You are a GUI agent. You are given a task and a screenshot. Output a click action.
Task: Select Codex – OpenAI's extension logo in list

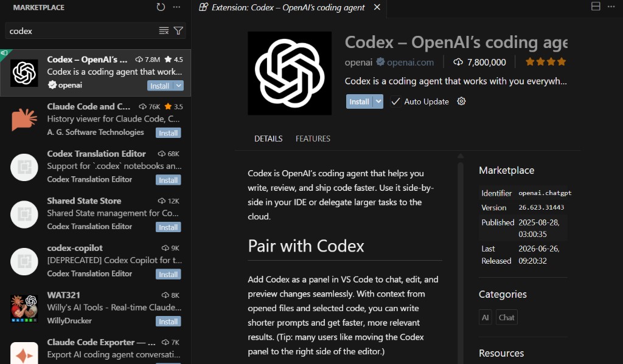pyautogui.click(x=24, y=73)
